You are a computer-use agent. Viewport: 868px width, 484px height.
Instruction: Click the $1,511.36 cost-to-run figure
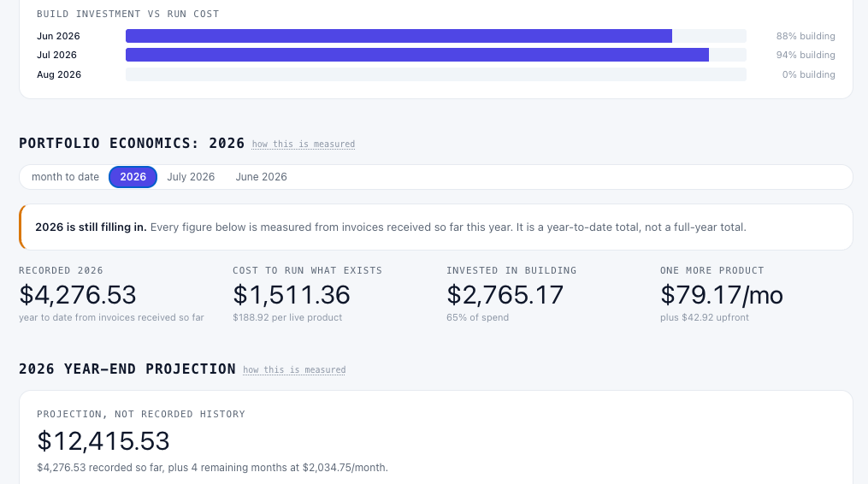[291, 295]
